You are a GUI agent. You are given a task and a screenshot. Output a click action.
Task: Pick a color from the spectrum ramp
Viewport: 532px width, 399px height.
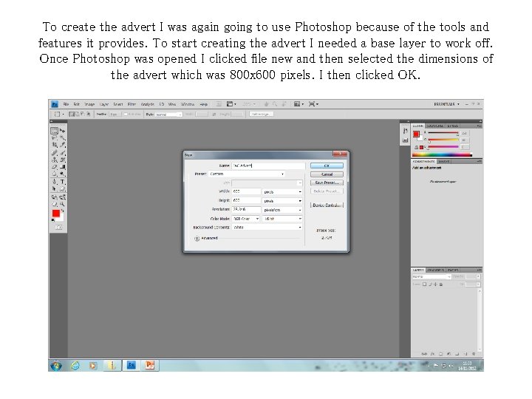[x=442, y=155]
